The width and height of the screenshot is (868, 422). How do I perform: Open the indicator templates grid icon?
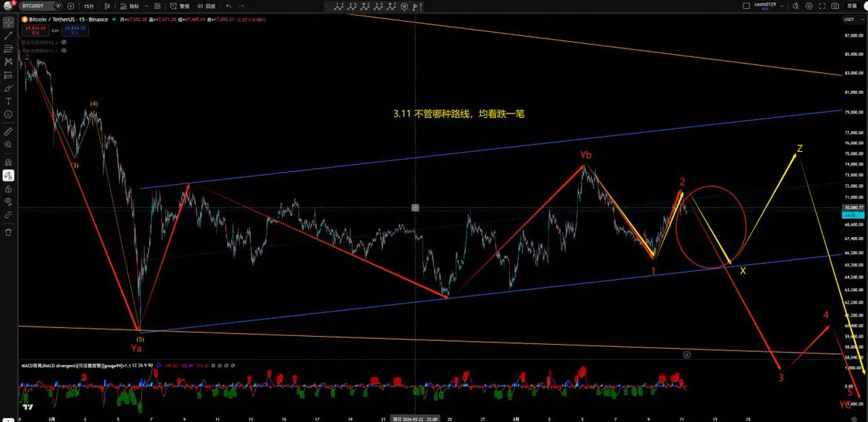[157, 6]
